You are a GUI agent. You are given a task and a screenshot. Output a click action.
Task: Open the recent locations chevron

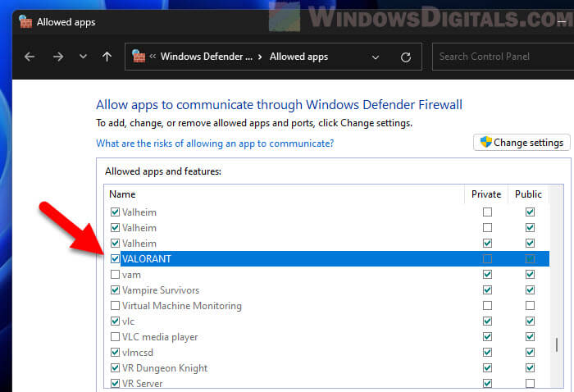[x=83, y=57]
